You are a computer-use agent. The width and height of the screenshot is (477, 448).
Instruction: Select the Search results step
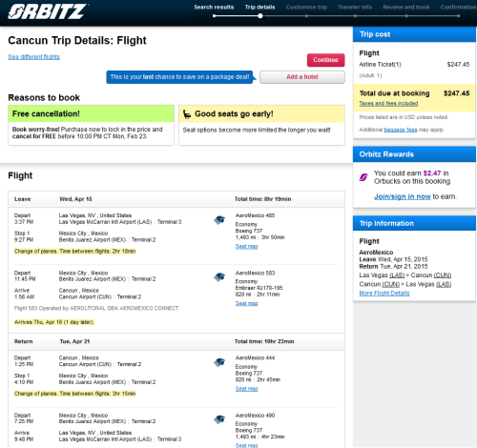tap(214, 7)
